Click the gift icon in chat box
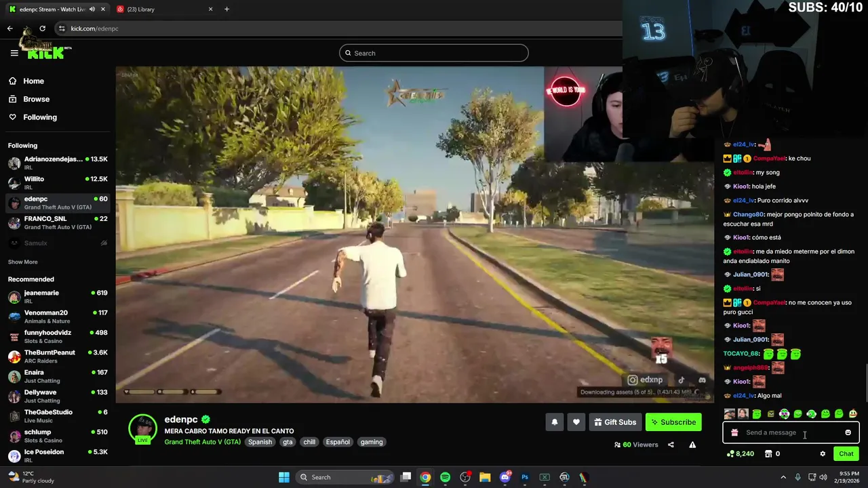This screenshot has height=488, width=868. click(x=734, y=432)
